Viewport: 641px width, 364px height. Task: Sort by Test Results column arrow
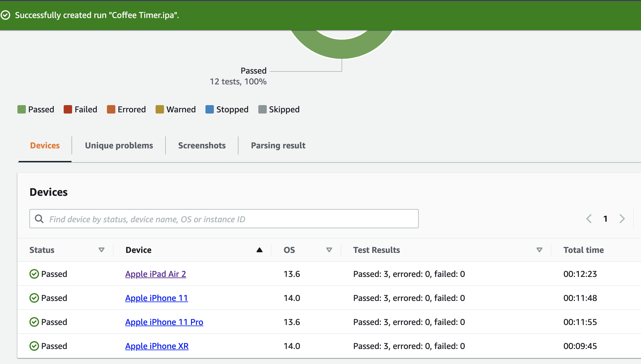pos(539,250)
